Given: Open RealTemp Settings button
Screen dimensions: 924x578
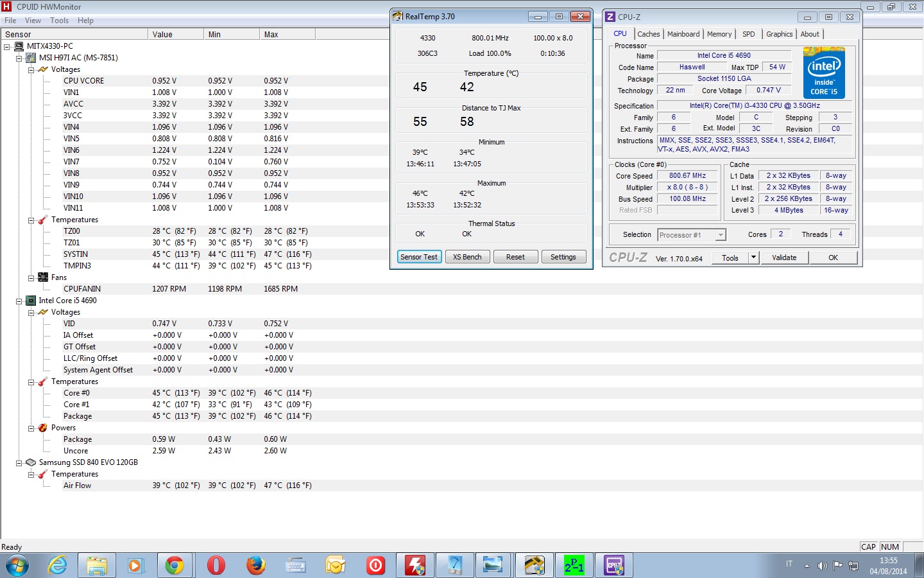Looking at the screenshot, I should pos(563,257).
